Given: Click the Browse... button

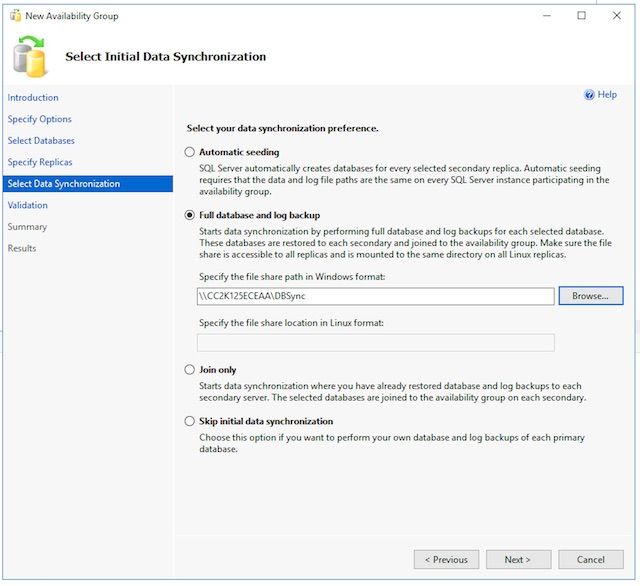Looking at the screenshot, I should coord(591,296).
